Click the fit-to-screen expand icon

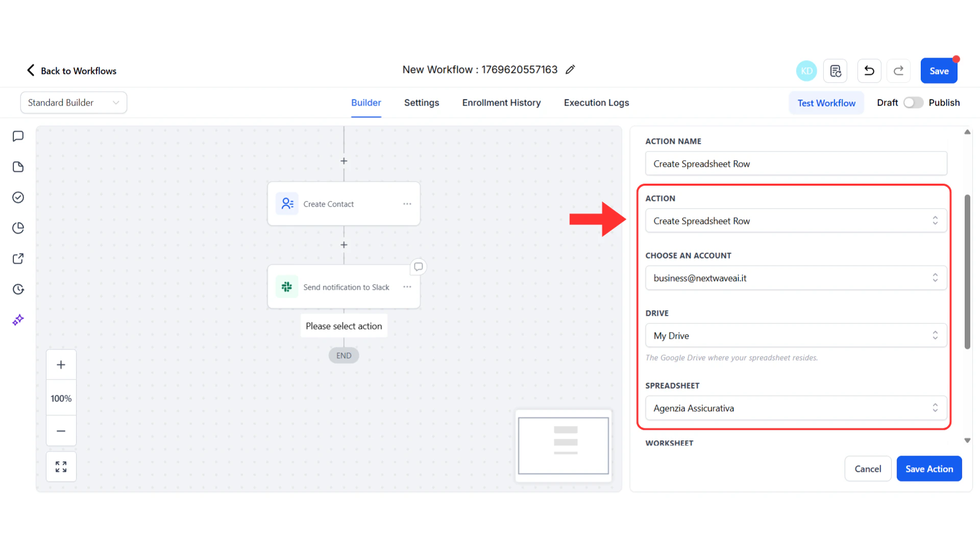61,467
